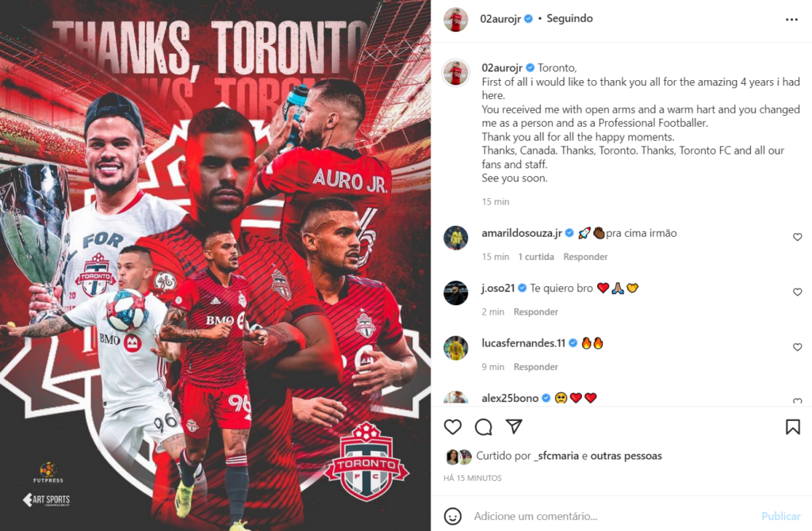Open amarildosouza.jr's avatar
The width and height of the screenshot is (812, 531).
point(456,238)
